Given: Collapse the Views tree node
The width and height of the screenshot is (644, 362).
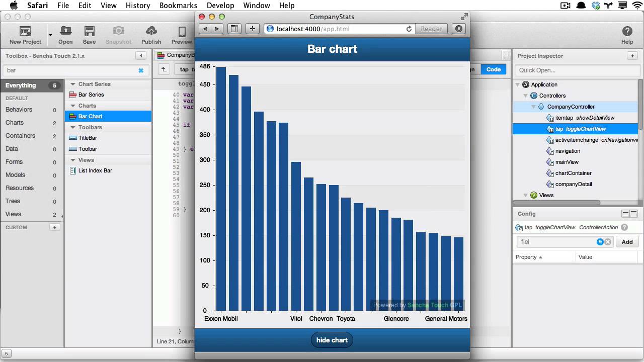Looking at the screenshot, I should click(x=526, y=195).
